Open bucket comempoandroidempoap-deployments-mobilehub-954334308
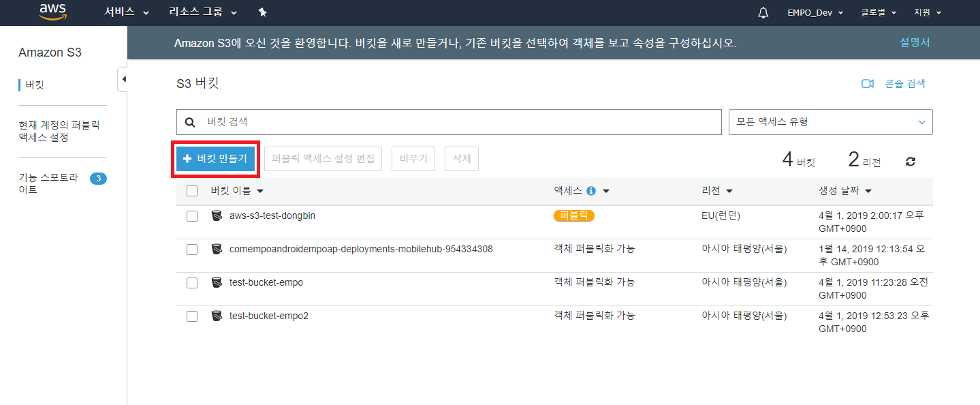Image resolution: width=980 pixels, height=405 pixels. [361, 249]
